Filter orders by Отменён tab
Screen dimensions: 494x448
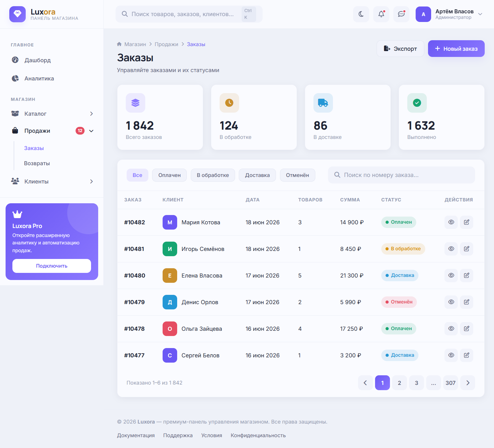pos(297,175)
